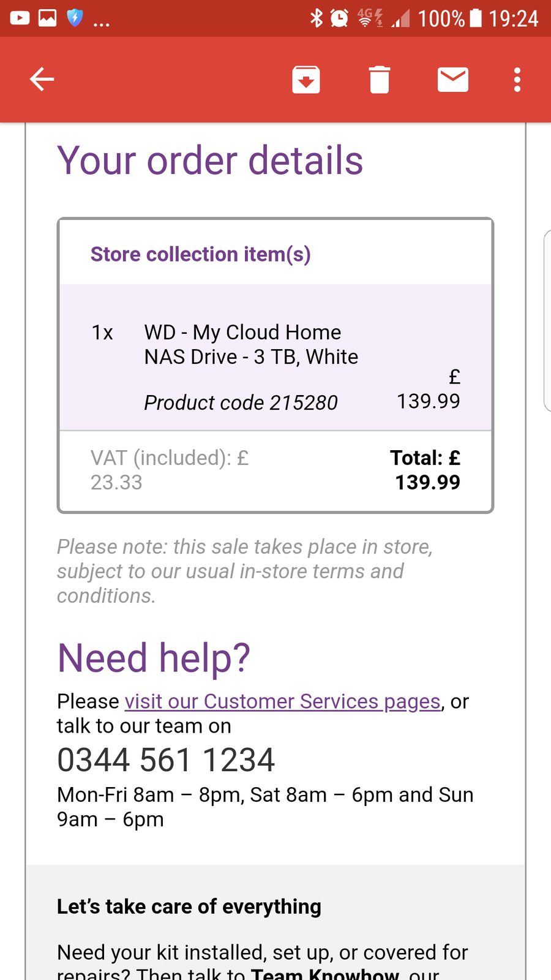
Task: Tap the alarm clock status icon
Action: pos(339,18)
